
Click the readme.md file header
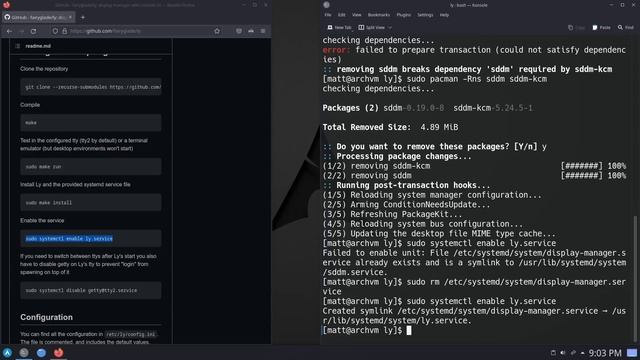[x=38, y=46]
